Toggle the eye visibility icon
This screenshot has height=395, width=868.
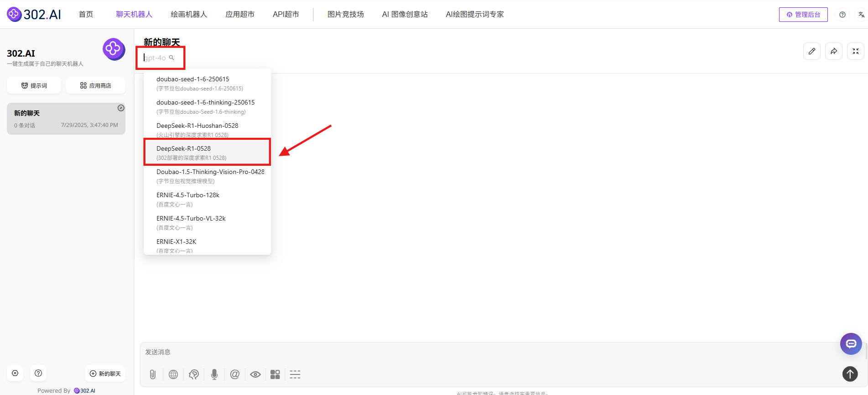click(x=255, y=374)
